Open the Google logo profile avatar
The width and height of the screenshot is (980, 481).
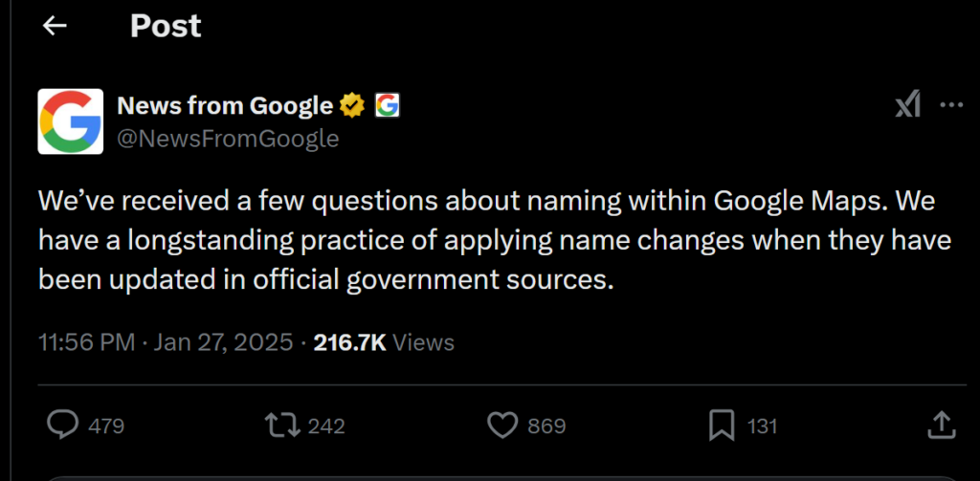coord(71,121)
